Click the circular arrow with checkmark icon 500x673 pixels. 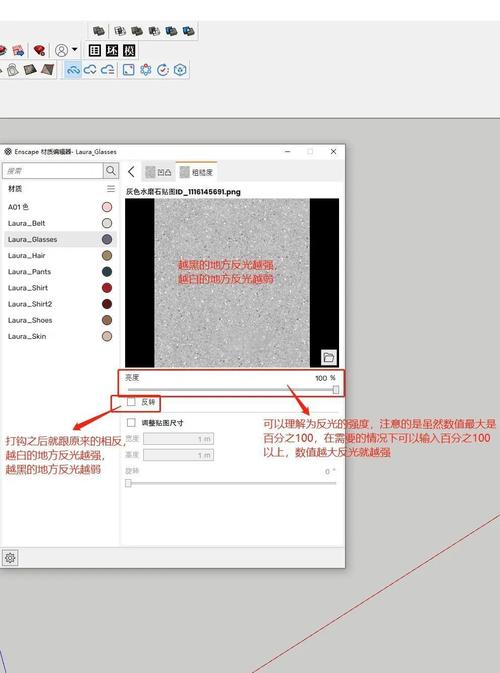[163, 70]
